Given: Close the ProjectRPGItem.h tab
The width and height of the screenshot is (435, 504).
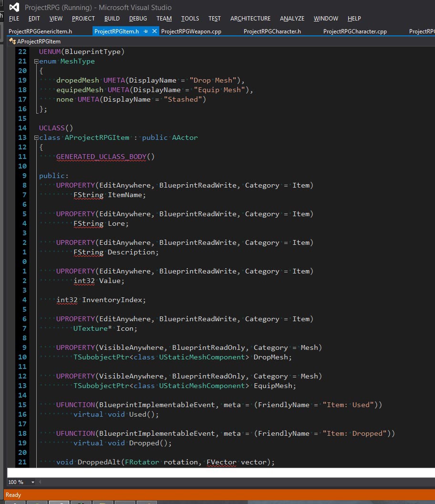Looking at the screenshot, I should (x=154, y=31).
